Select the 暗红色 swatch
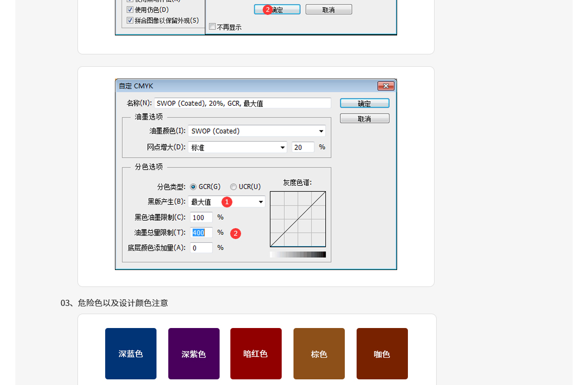 point(256,353)
